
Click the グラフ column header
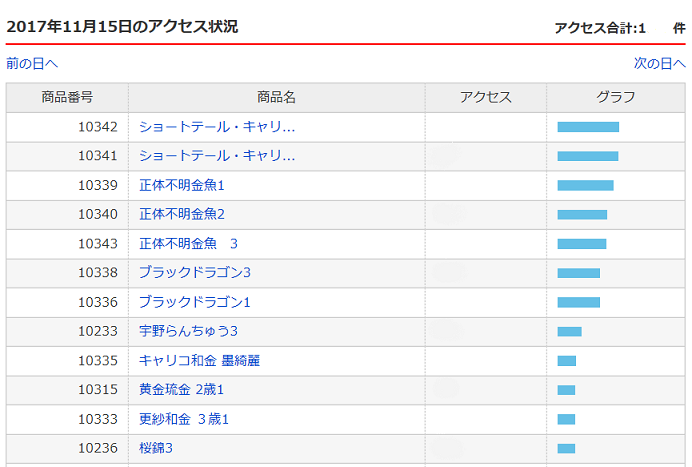pos(616,97)
